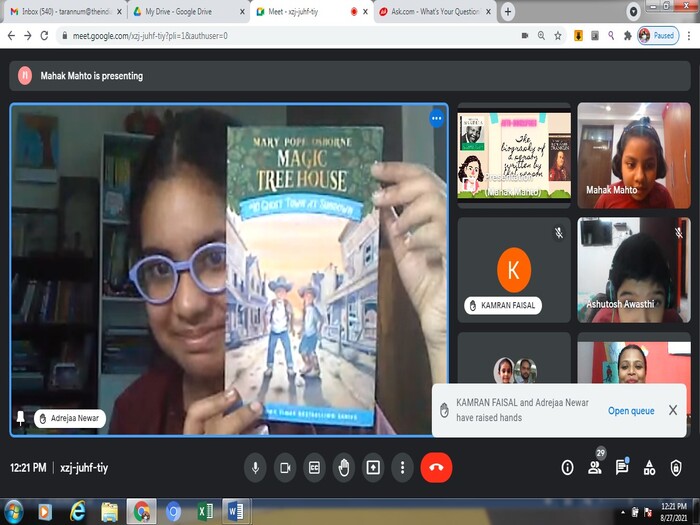Dismiss raised hands notification X
The image size is (700, 525).
click(673, 410)
